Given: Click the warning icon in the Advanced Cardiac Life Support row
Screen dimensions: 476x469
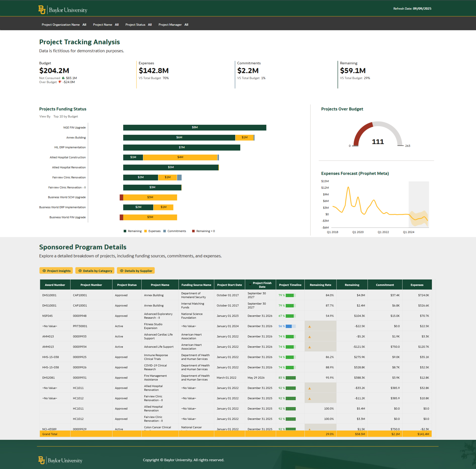Looking at the screenshot, I should pyautogui.click(x=310, y=337).
